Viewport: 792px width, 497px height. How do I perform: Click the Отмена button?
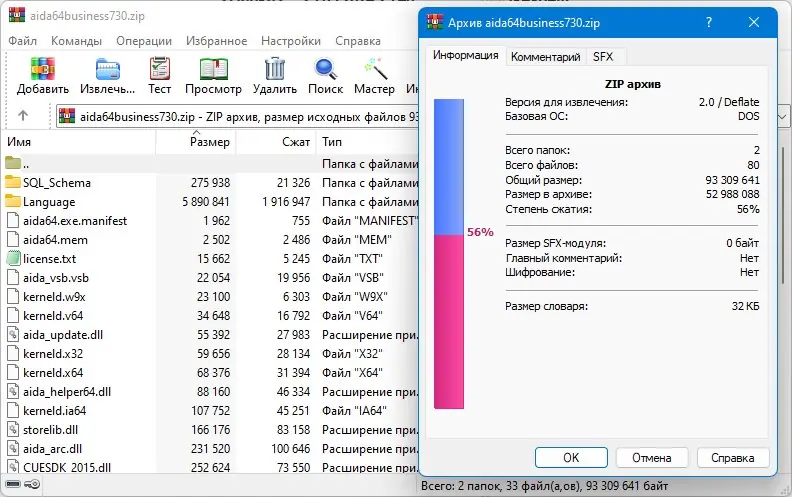click(652, 458)
